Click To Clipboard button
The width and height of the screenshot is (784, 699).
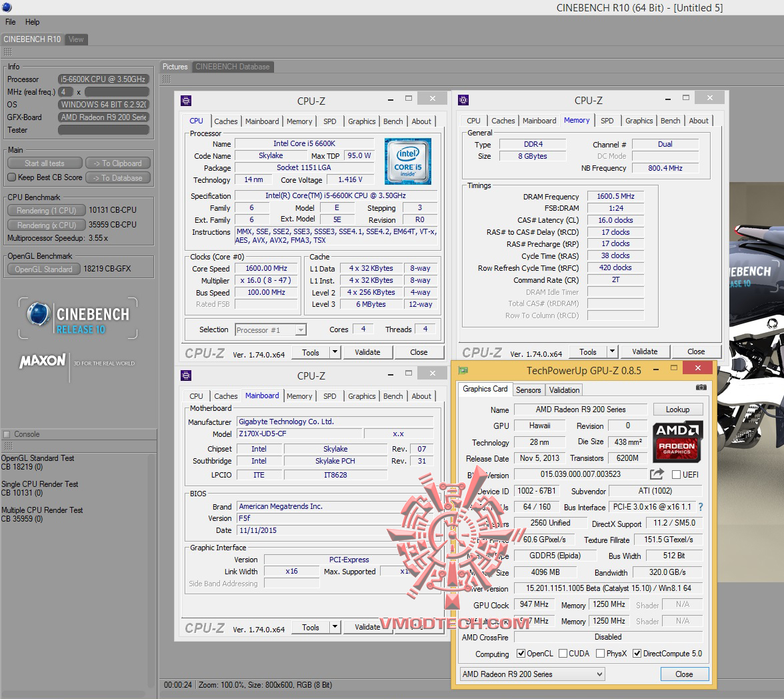coord(117,163)
